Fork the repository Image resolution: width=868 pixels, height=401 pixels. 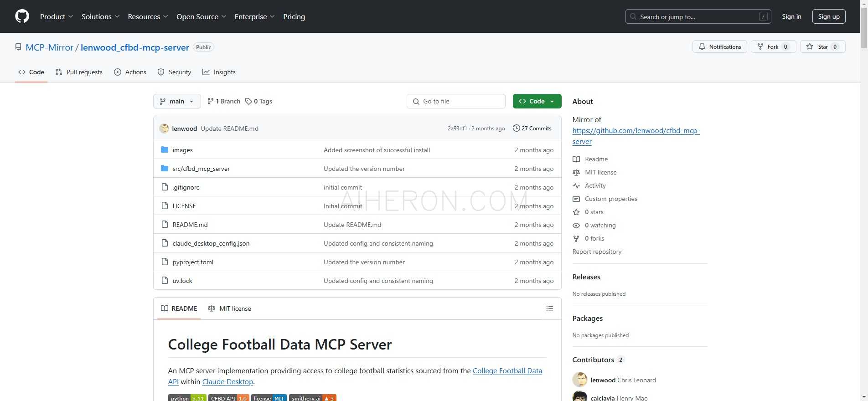[774, 46]
